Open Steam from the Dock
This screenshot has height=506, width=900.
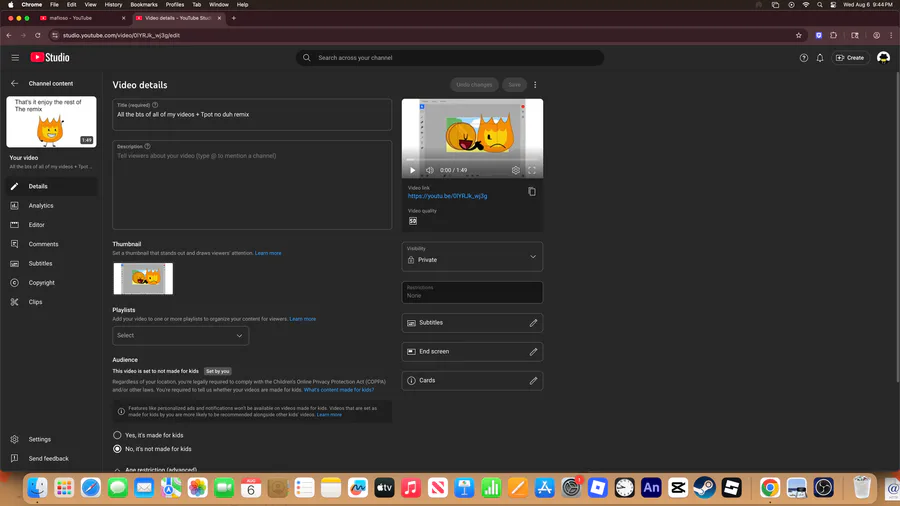click(x=704, y=488)
